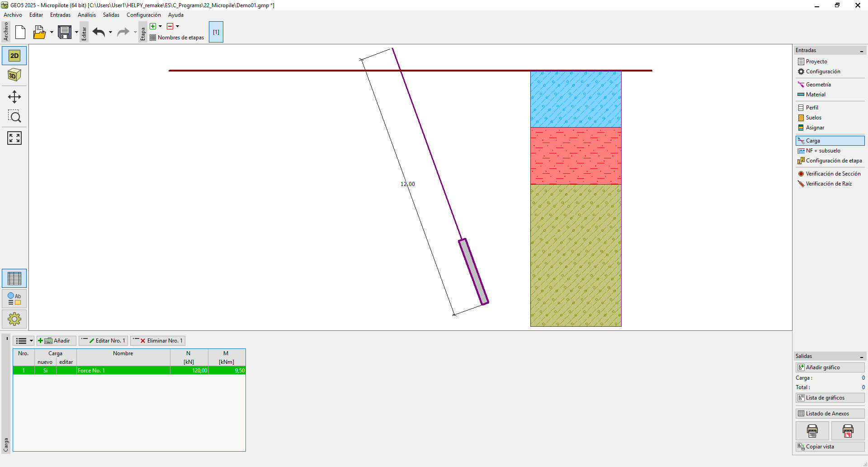
Task: Click the save file icon
Action: pyautogui.click(x=65, y=32)
